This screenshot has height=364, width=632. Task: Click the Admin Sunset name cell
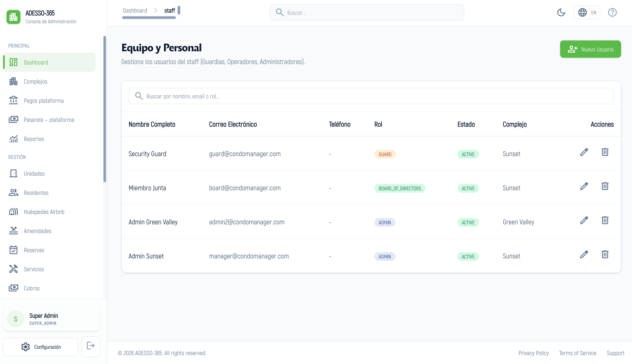[146, 256]
